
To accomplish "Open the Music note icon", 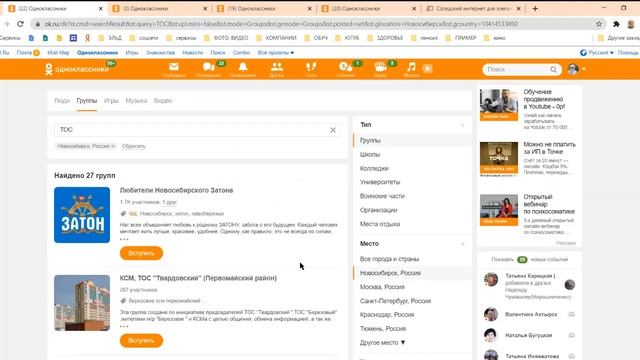I will 411,67.
